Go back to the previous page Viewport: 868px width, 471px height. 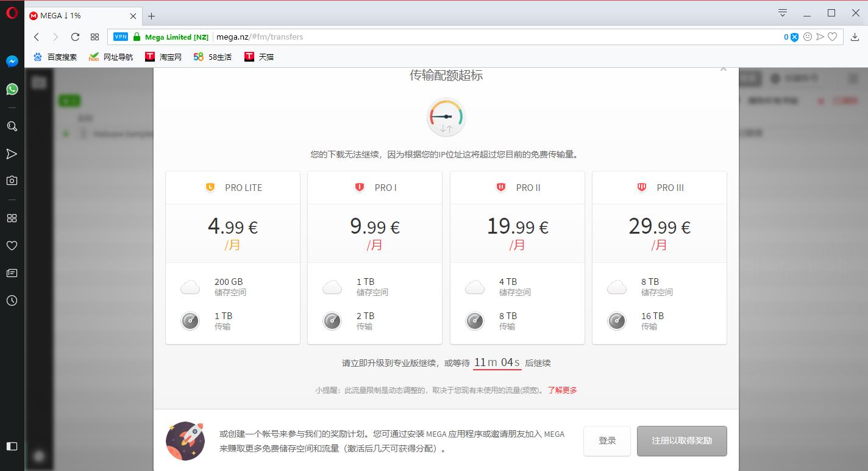pyautogui.click(x=37, y=37)
